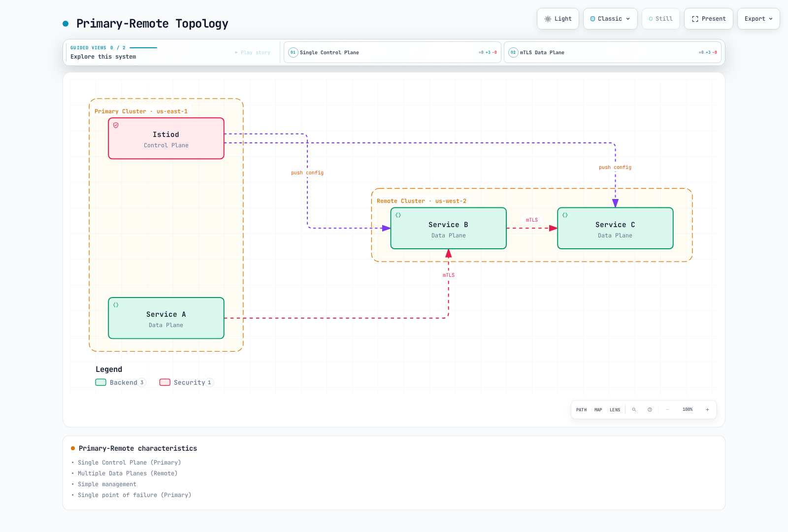
Task: Click the code icon on Service A
Action: pos(116,305)
